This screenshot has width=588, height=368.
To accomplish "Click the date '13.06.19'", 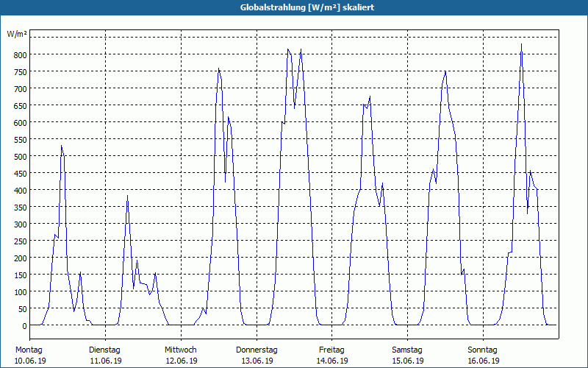I will coord(257,361).
